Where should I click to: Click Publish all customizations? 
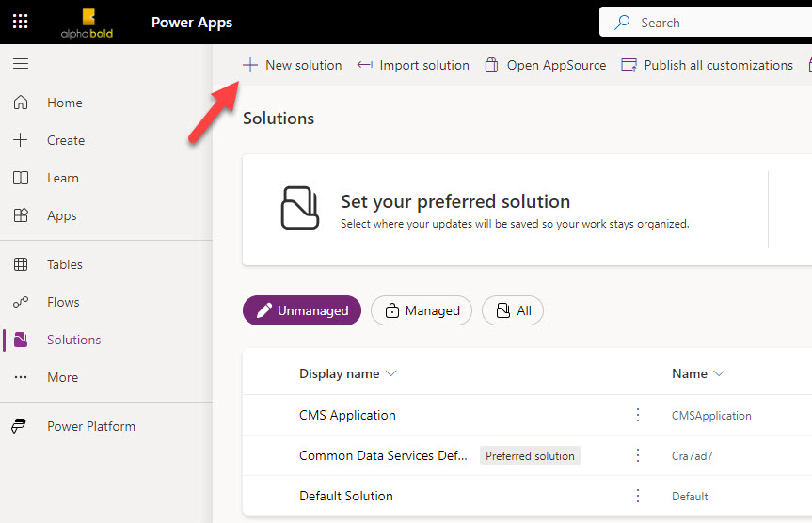click(707, 65)
